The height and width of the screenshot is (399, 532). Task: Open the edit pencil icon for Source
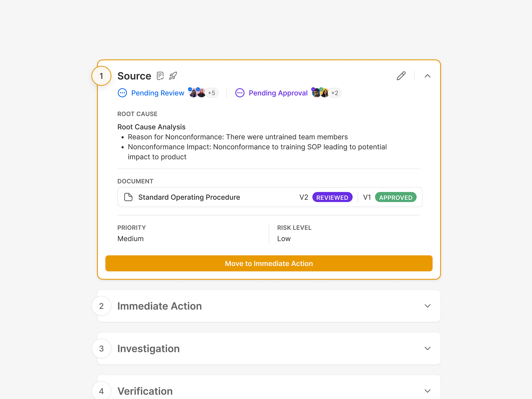pyautogui.click(x=401, y=76)
